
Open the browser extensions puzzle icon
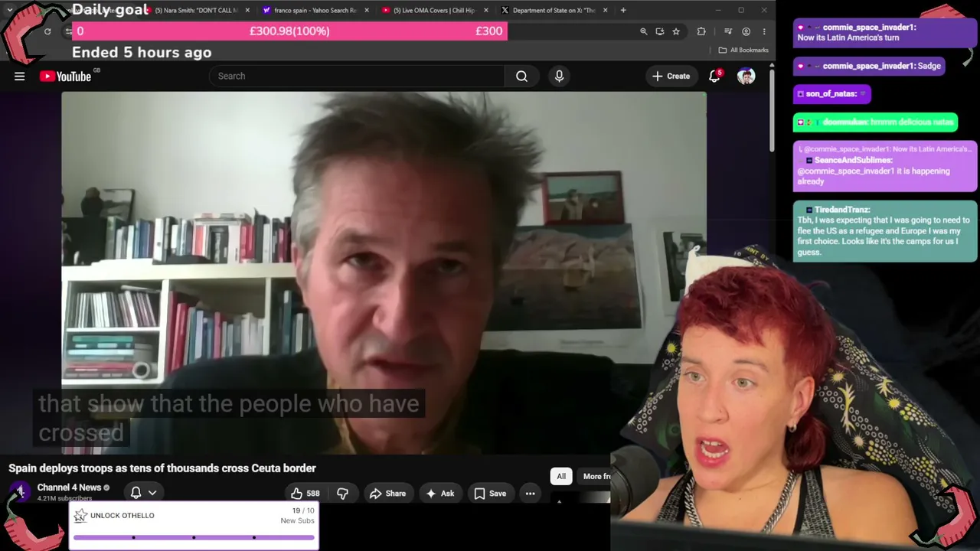coord(701,31)
